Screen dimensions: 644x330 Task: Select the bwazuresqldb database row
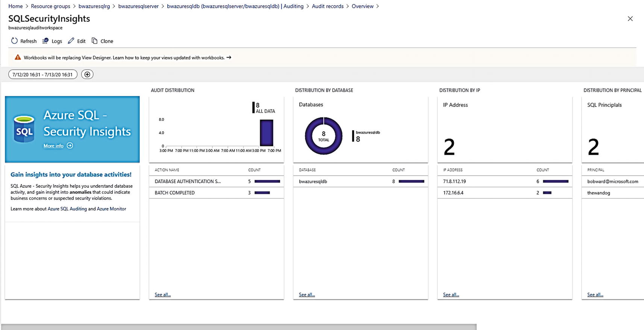tap(361, 181)
